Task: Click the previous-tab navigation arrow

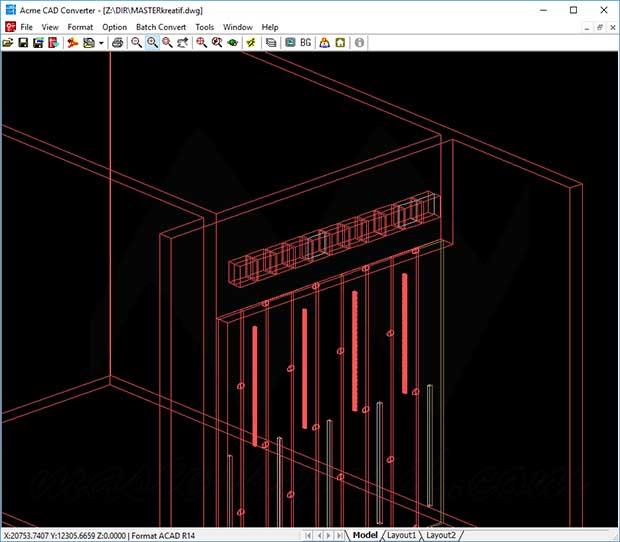Action: (x=319, y=536)
